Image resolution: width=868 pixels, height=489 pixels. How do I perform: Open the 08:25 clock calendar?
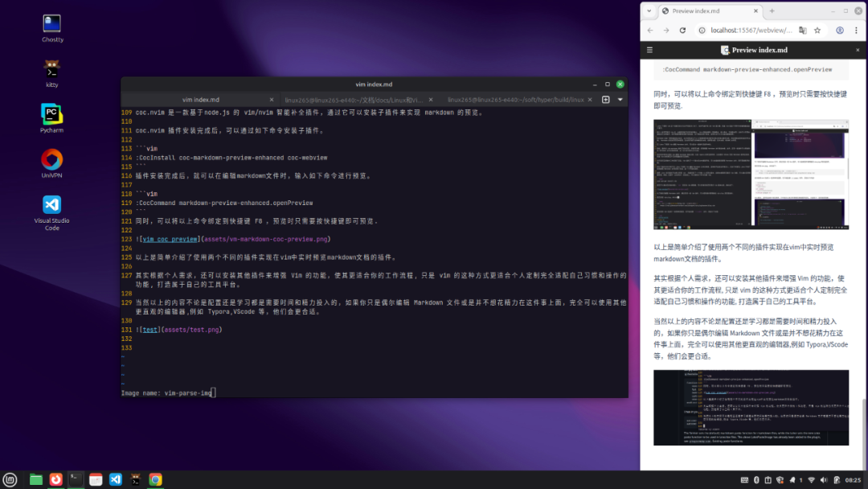853,480
